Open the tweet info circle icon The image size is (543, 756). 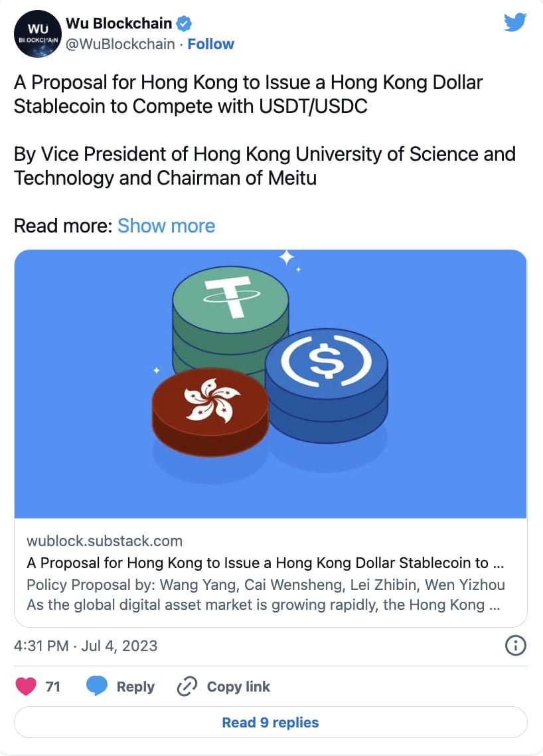(x=516, y=646)
